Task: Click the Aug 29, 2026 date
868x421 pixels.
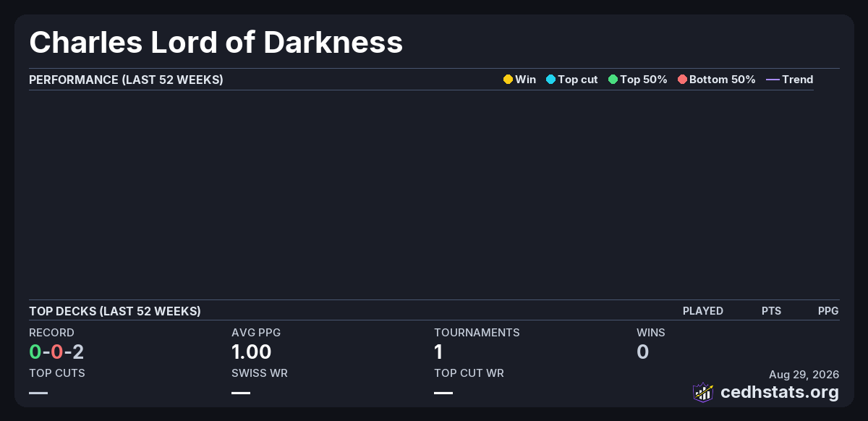Action: click(x=804, y=375)
